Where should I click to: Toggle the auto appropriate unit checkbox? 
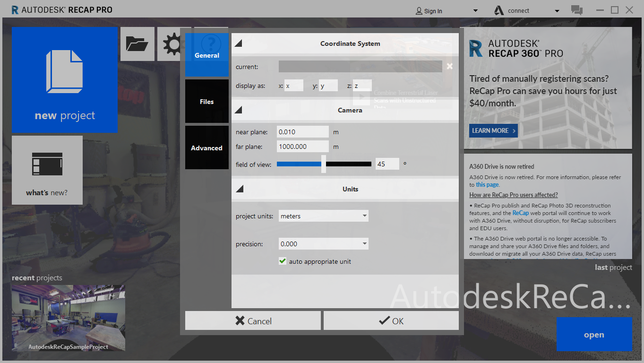pyautogui.click(x=283, y=261)
